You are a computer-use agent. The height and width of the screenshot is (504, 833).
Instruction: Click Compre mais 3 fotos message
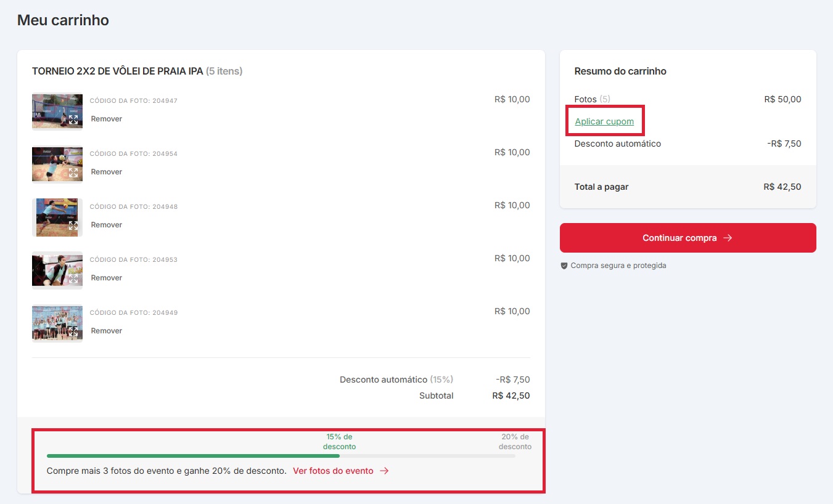coord(166,471)
